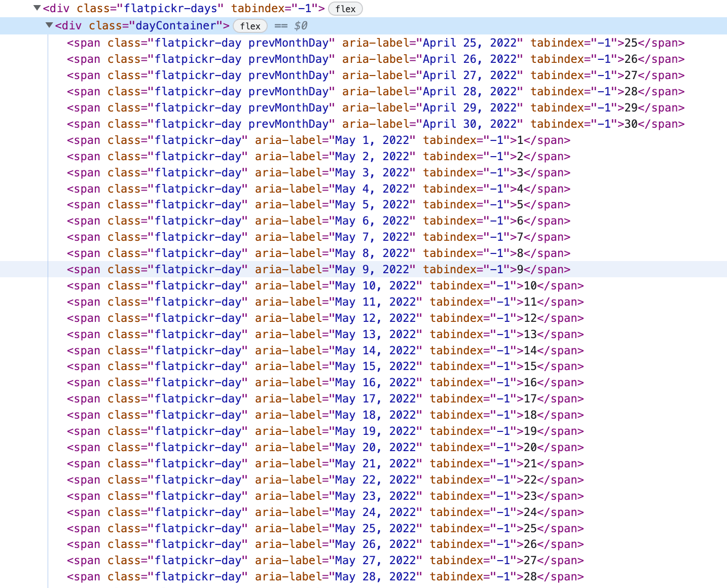Select span with aria-label May 13, 2022
727x588 pixels.
(x=325, y=335)
